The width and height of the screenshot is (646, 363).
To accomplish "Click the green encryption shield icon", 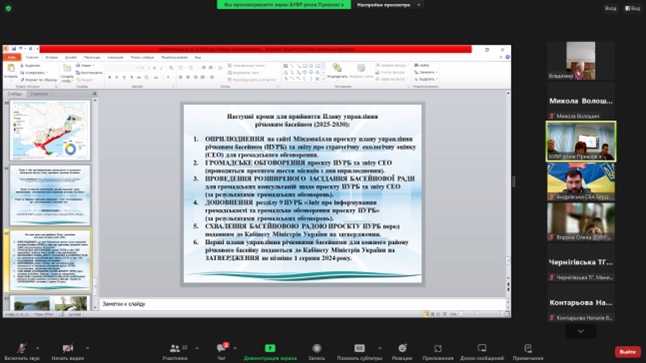I will [x=8, y=8].
